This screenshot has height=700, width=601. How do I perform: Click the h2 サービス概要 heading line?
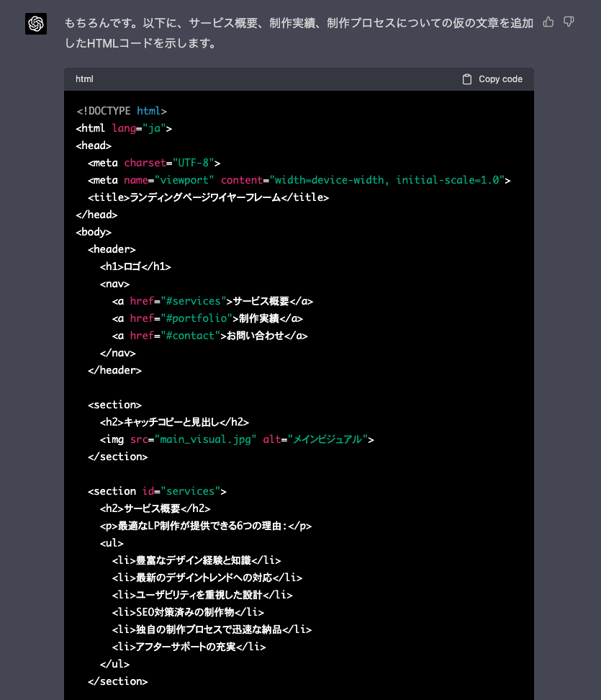[155, 508]
